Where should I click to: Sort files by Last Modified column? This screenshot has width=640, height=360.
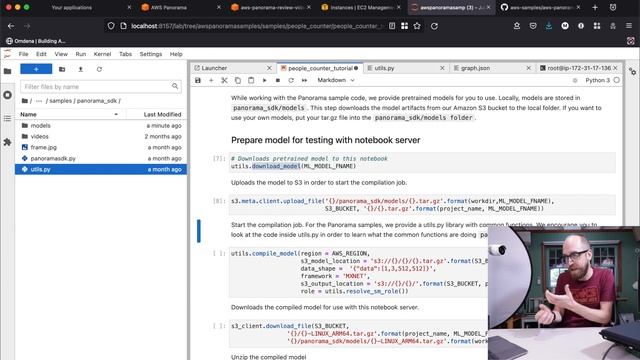[156, 114]
